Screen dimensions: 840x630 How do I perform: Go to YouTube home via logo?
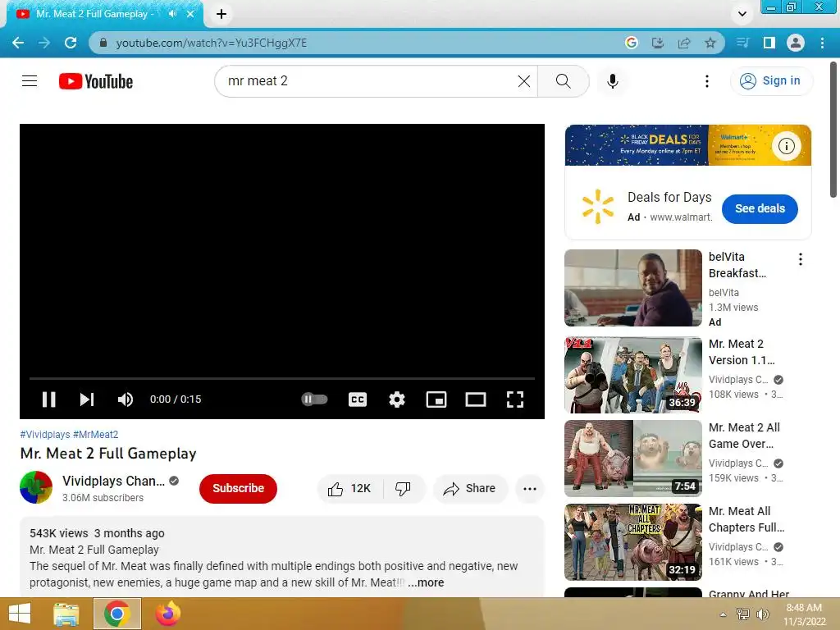[96, 81]
